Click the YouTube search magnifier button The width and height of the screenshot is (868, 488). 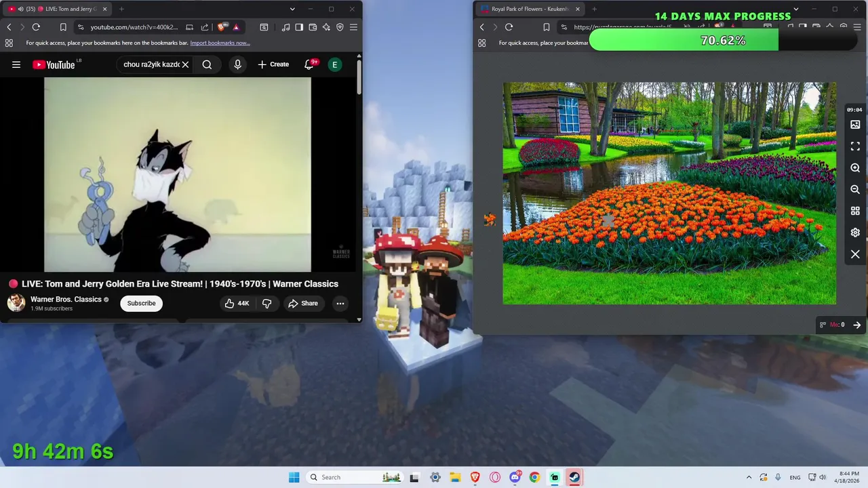click(207, 64)
